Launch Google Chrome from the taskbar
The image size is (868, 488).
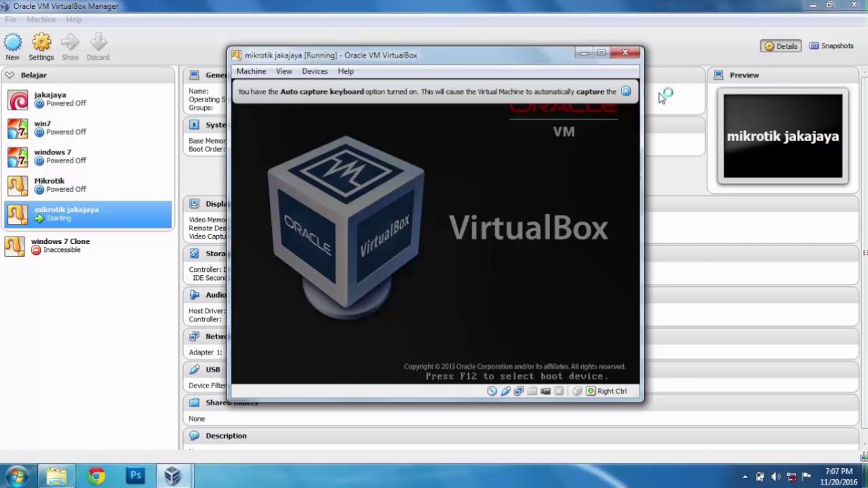point(96,476)
